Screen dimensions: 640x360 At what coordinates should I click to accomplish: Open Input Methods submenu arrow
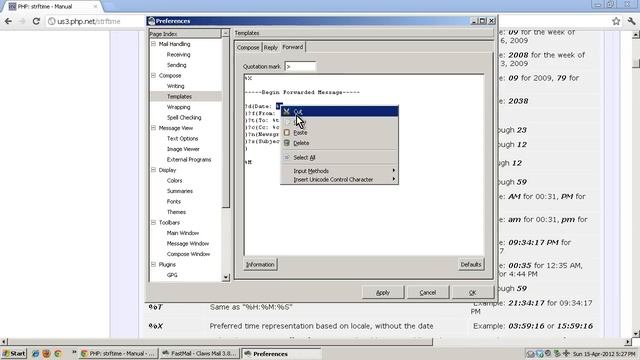[x=393, y=171]
